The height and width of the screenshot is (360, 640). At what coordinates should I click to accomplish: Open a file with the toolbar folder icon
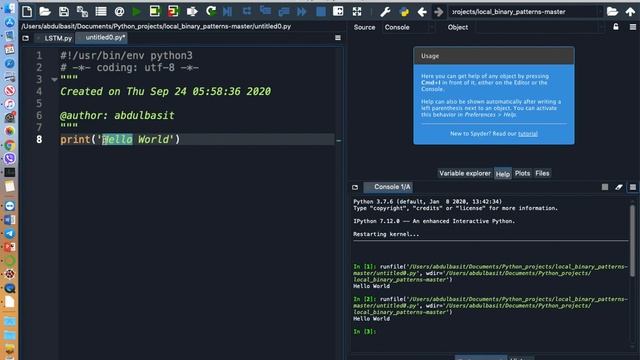(45, 11)
